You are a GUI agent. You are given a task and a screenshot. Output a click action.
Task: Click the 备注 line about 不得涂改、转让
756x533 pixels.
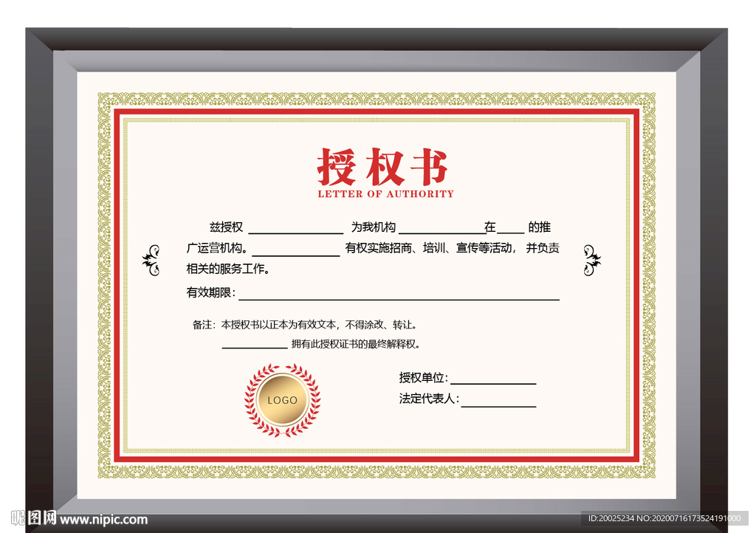pyautogui.click(x=305, y=325)
